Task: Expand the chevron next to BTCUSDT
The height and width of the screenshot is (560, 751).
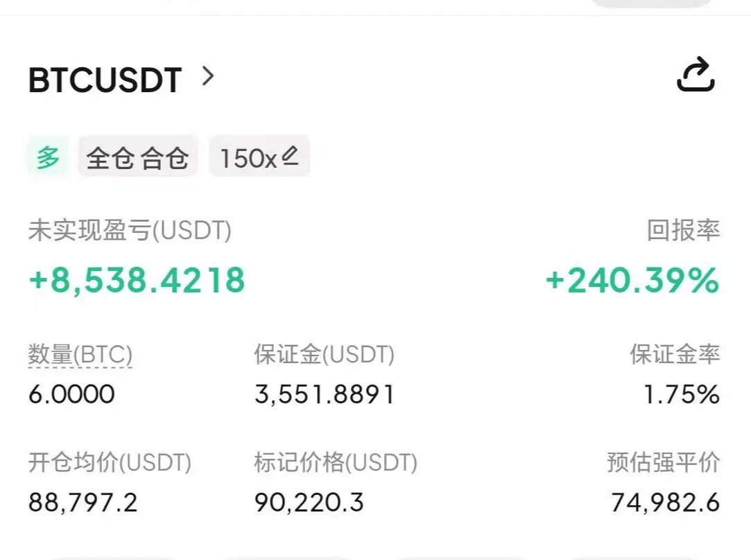Action: click(x=207, y=76)
